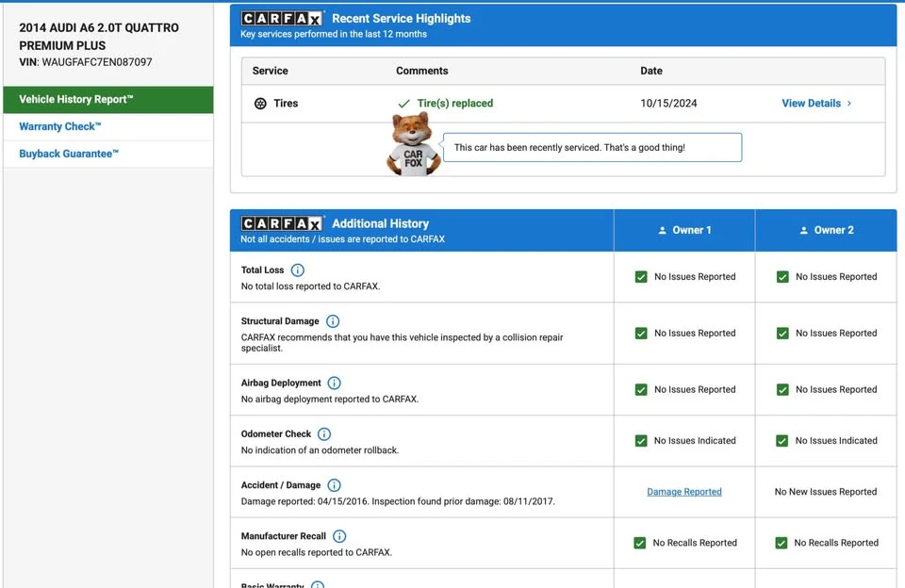The height and width of the screenshot is (588, 905).
Task: Open the Manufacturer Recall info icon
Action: click(339, 536)
